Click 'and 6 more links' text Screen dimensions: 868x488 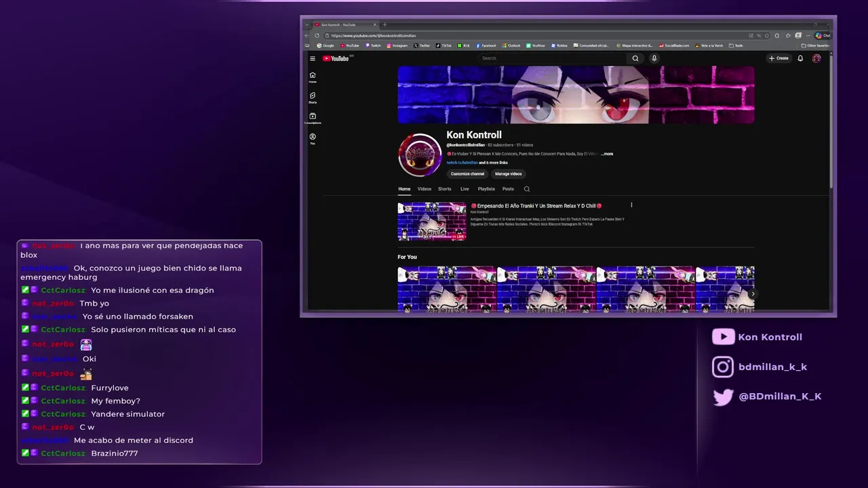[494, 163]
